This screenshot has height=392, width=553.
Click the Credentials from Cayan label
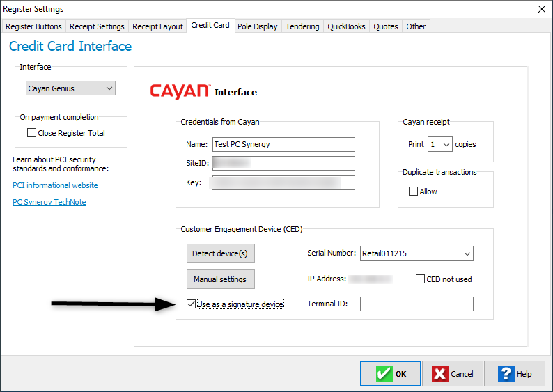pyautogui.click(x=219, y=122)
